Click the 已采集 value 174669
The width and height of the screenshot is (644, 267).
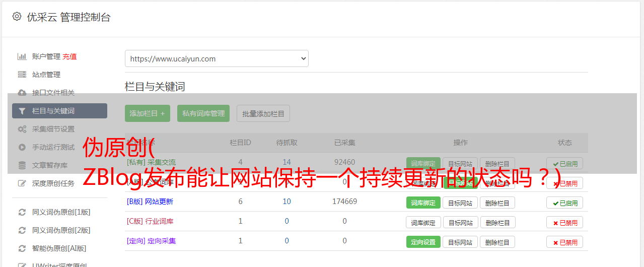[344, 202]
